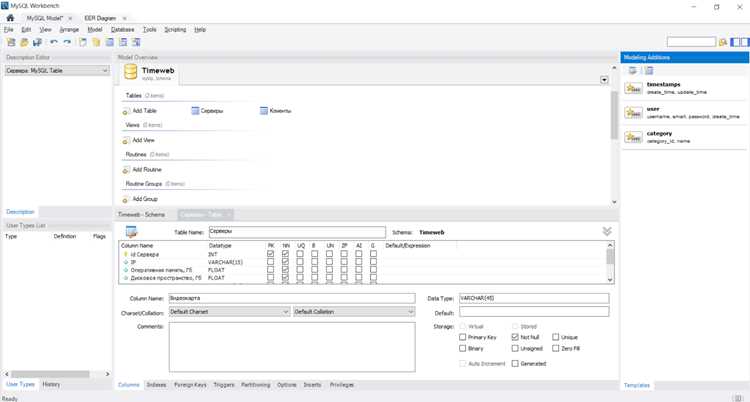Click Model Overview scroll down arrow
Image resolution: width=750 pixels, height=402 pixels.
[615, 202]
